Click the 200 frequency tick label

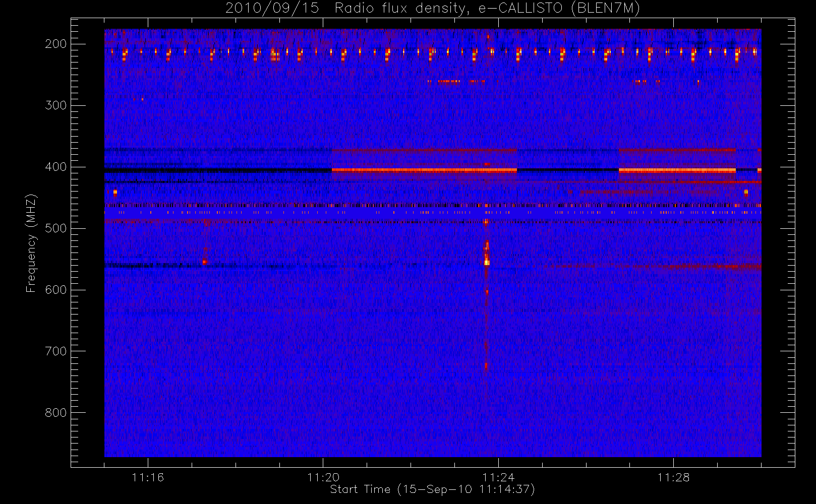click(56, 44)
